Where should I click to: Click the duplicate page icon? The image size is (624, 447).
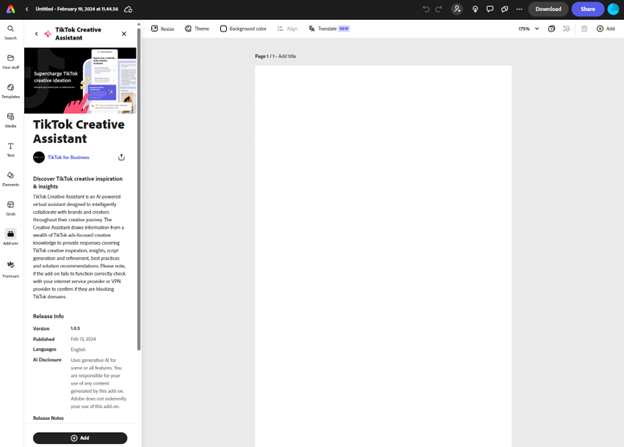551,29
